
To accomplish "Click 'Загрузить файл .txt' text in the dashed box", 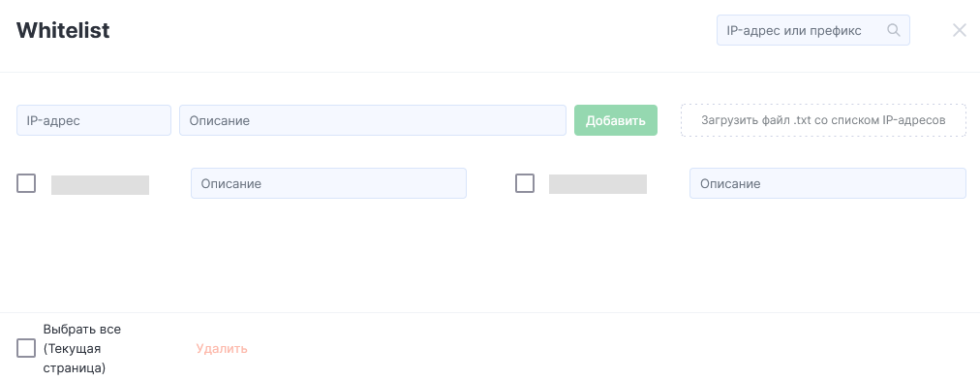I will (x=757, y=120).
